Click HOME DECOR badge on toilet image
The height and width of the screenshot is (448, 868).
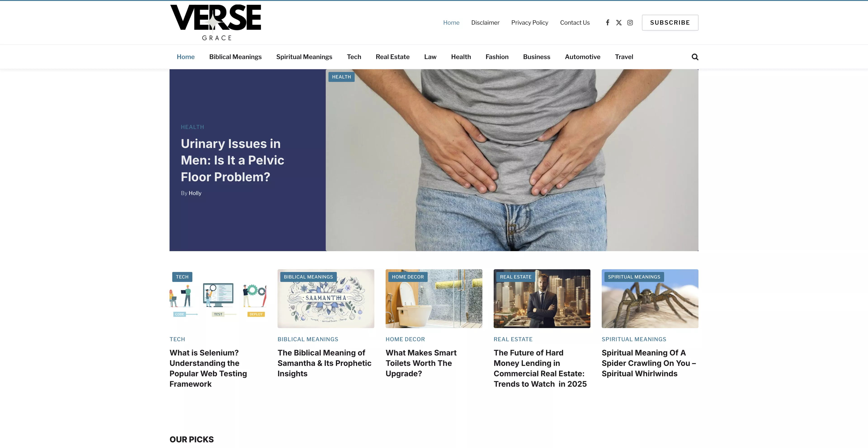point(408,277)
